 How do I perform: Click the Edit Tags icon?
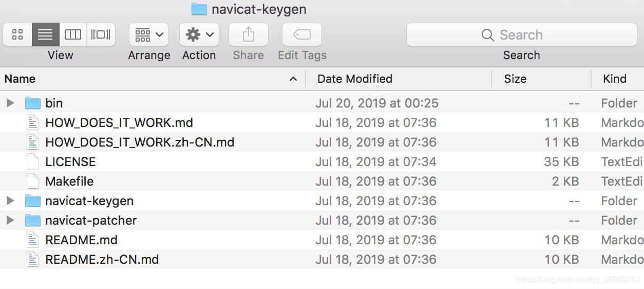[302, 34]
